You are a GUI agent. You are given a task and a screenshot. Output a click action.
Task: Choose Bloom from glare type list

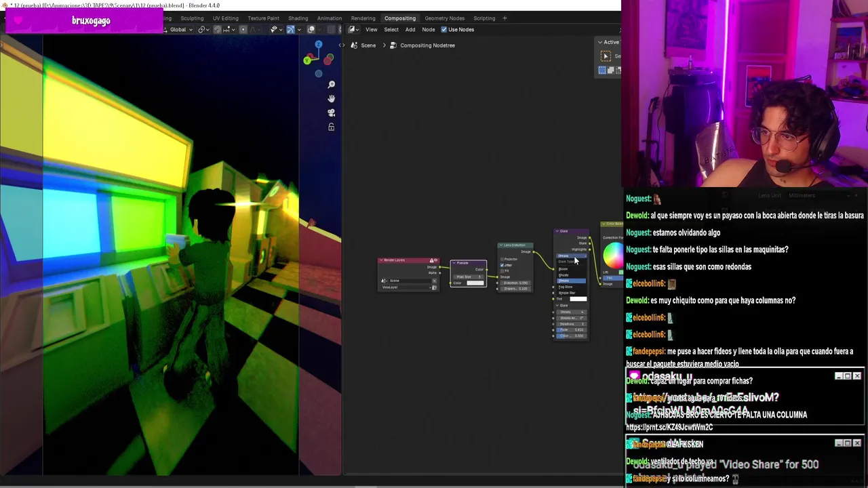[x=571, y=269]
